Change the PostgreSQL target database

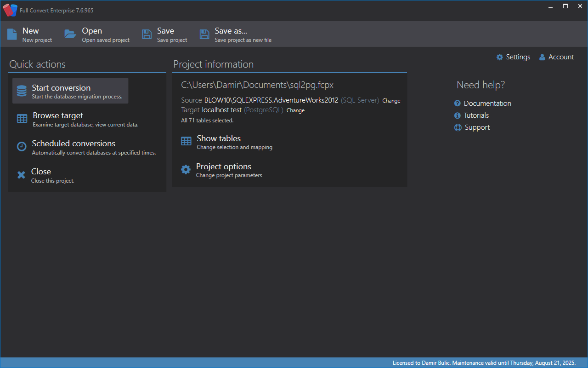(295, 110)
